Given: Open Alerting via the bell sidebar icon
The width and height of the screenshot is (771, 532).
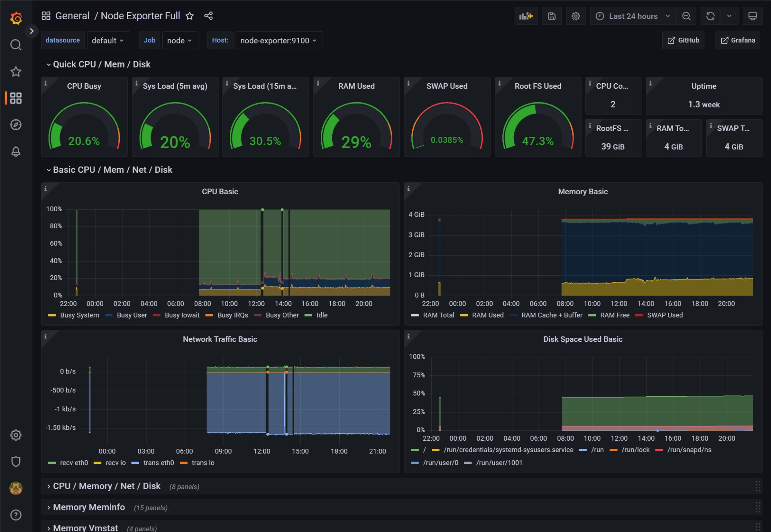Looking at the screenshot, I should tap(16, 151).
